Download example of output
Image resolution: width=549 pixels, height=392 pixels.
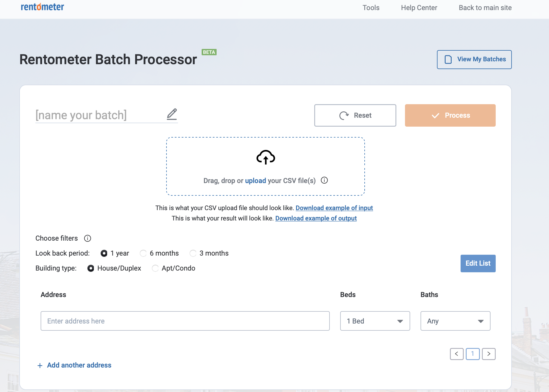(316, 218)
